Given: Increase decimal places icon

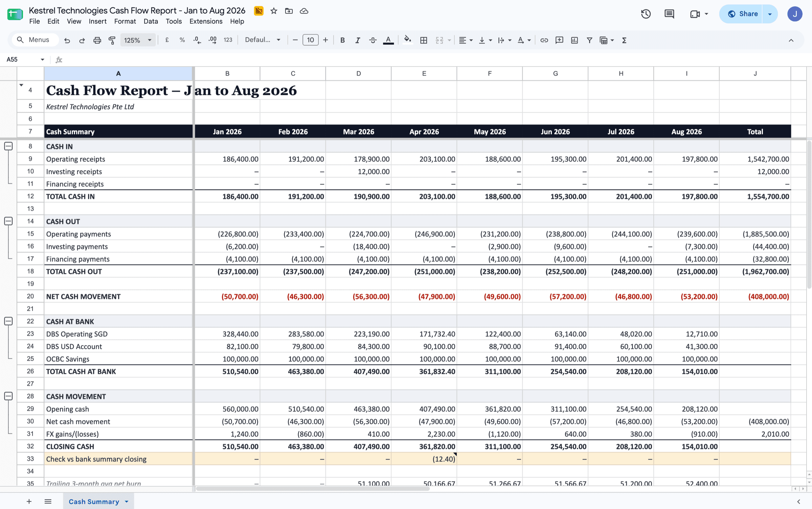Looking at the screenshot, I should [x=212, y=40].
